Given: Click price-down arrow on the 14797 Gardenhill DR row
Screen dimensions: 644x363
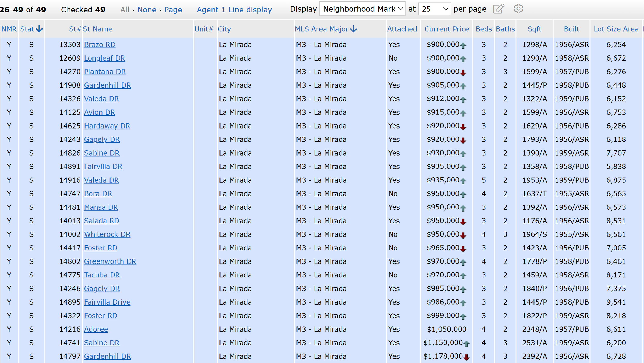Looking at the screenshot, I should 467,357.
